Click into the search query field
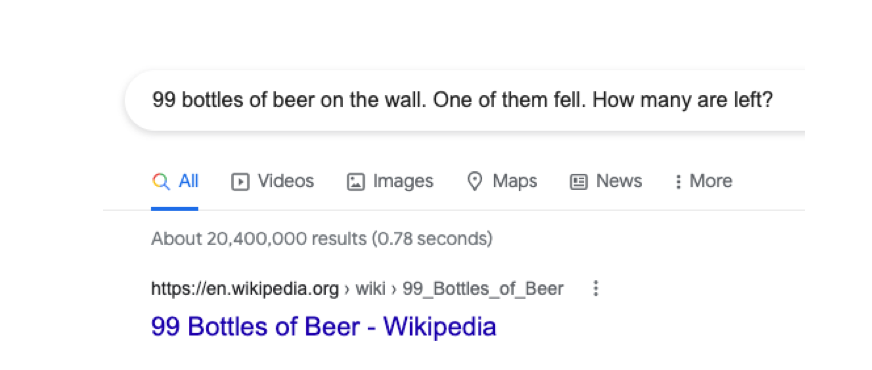 465,101
